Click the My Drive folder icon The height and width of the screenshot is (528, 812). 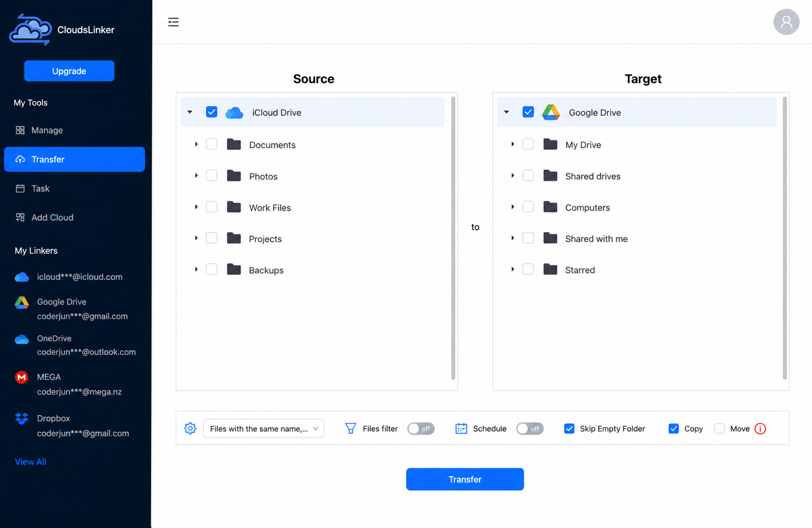pyautogui.click(x=550, y=145)
